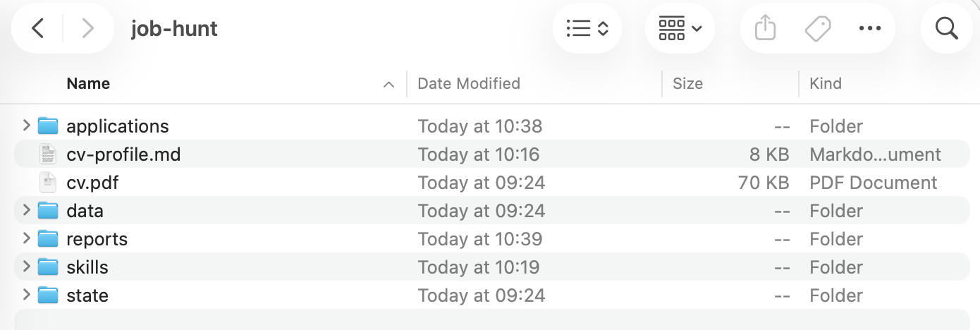
Task: Select the cv.pdf file row
Action: (491, 183)
